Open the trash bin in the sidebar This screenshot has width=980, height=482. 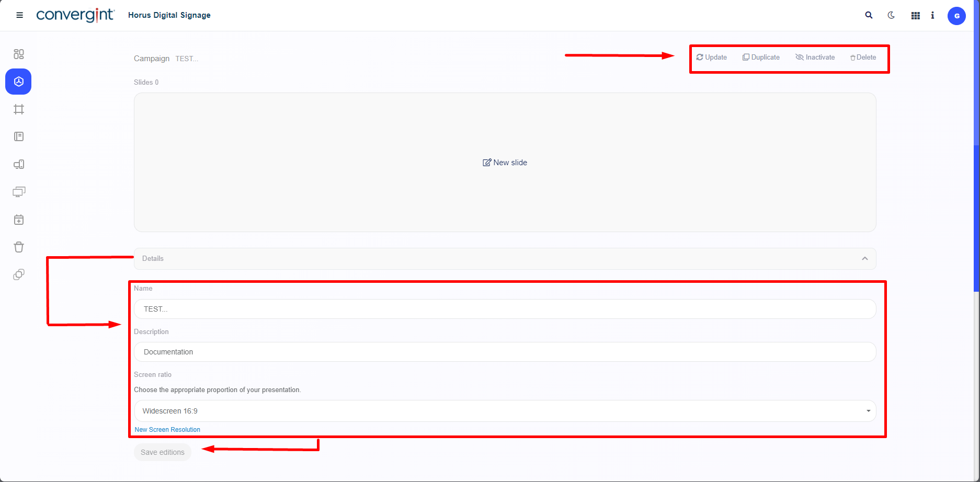click(x=19, y=247)
